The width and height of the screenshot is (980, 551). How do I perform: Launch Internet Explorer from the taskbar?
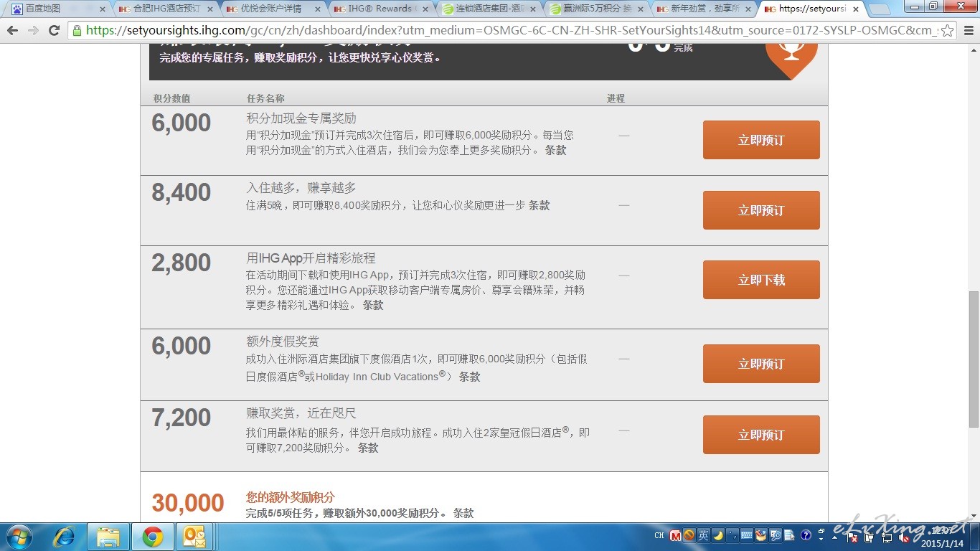click(x=65, y=536)
